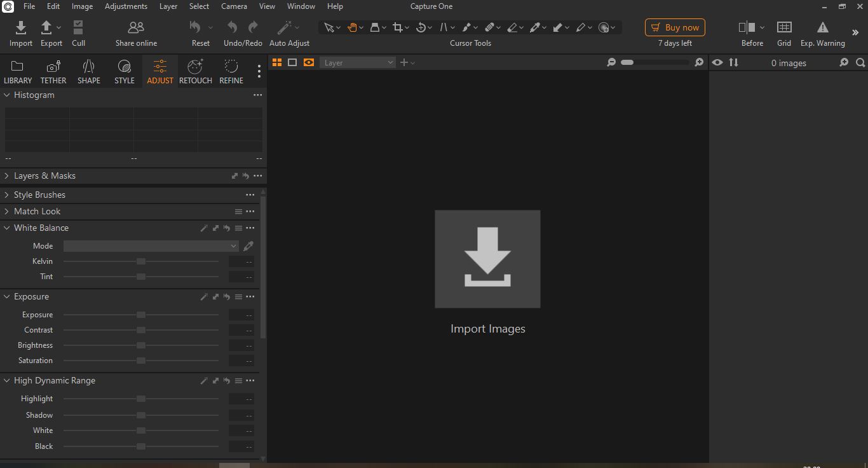Click the Buy now button
Screen dimensions: 868x468
click(x=675, y=27)
